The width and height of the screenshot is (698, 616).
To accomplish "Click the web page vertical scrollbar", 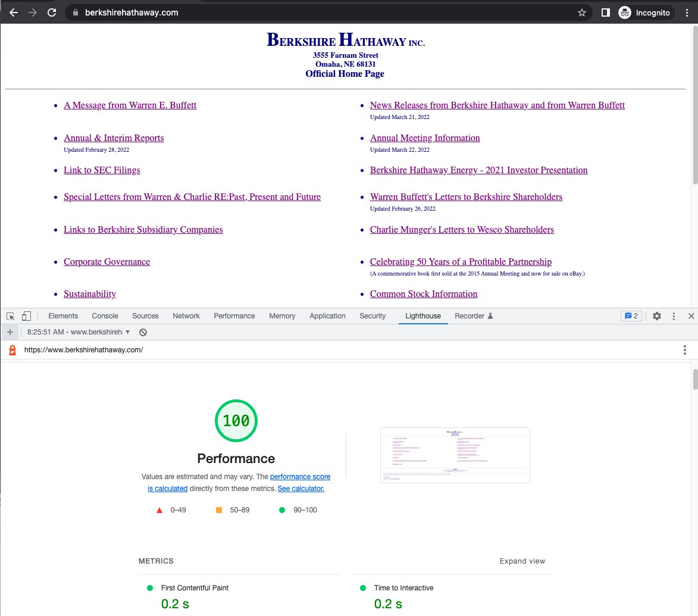I will pyautogui.click(x=695, y=105).
